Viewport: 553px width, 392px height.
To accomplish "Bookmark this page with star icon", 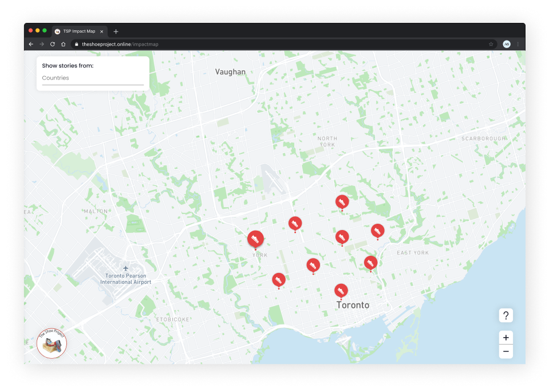I will click(x=491, y=44).
